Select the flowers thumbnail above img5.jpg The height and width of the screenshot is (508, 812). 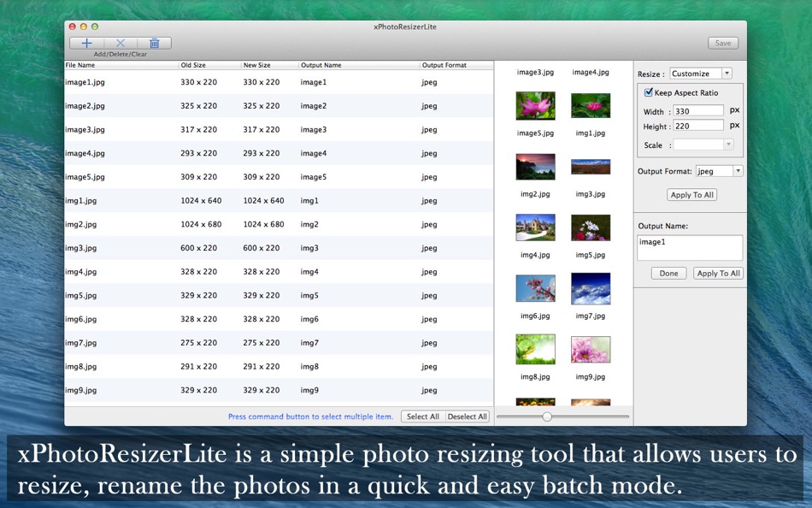[x=591, y=227]
